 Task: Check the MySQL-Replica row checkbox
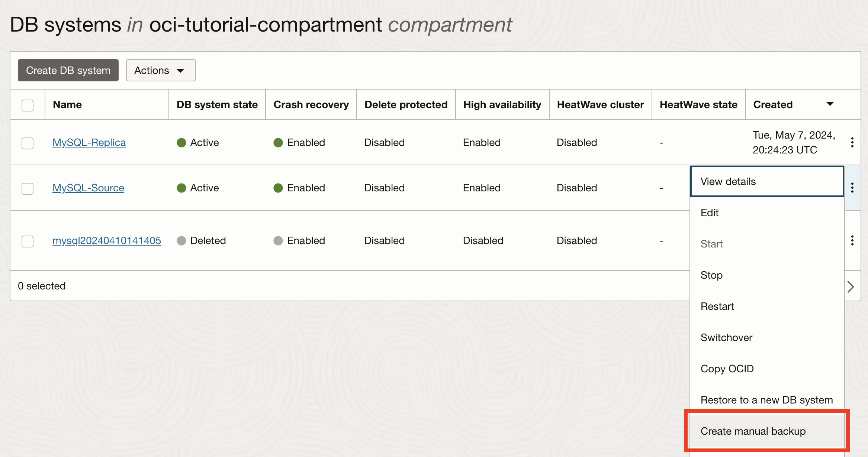pyautogui.click(x=27, y=143)
